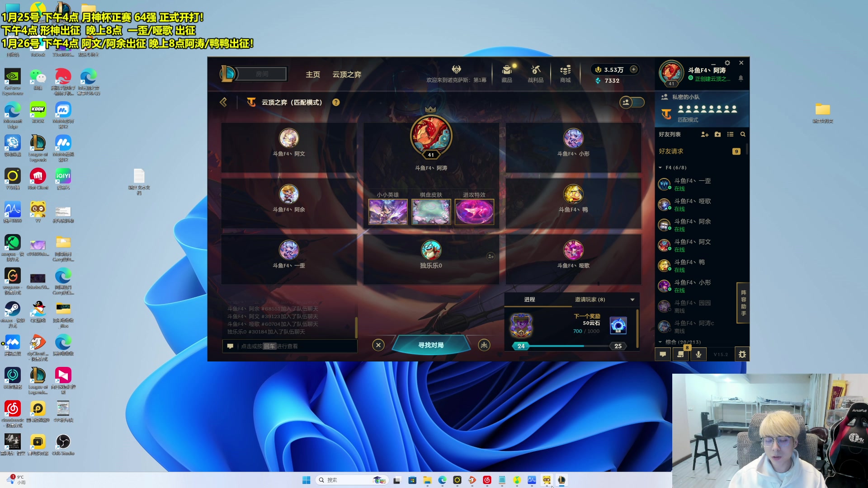
Task: Open the Steam desktop shortcut
Action: 13,314
